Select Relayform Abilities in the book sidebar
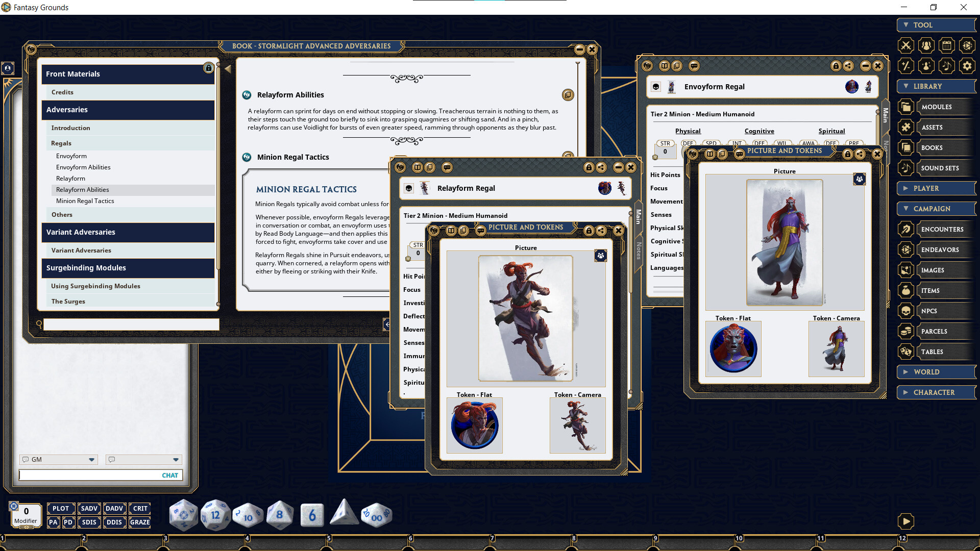The height and width of the screenshot is (551, 980). point(82,189)
